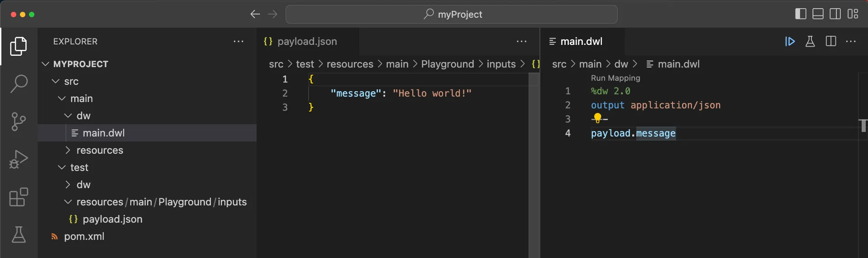Switch to the payload.json tab
Viewport: 868px width, 258px height.
point(308,41)
